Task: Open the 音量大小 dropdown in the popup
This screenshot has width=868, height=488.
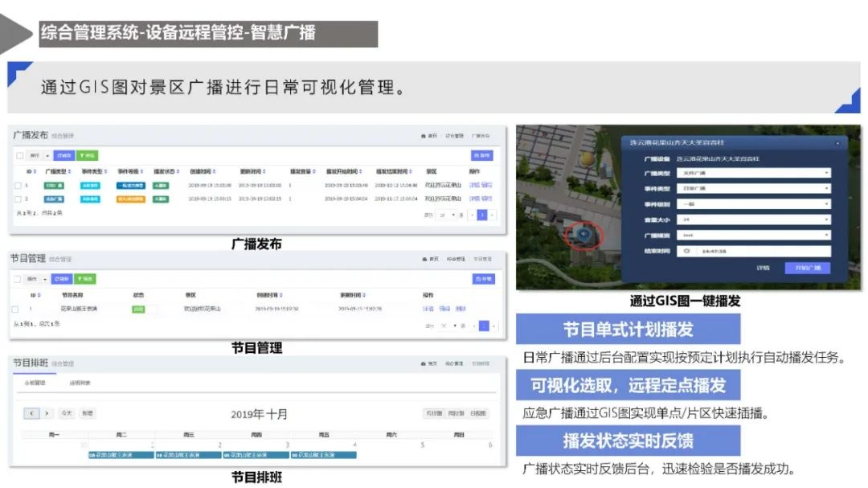Action: pyautogui.click(x=753, y=219)
